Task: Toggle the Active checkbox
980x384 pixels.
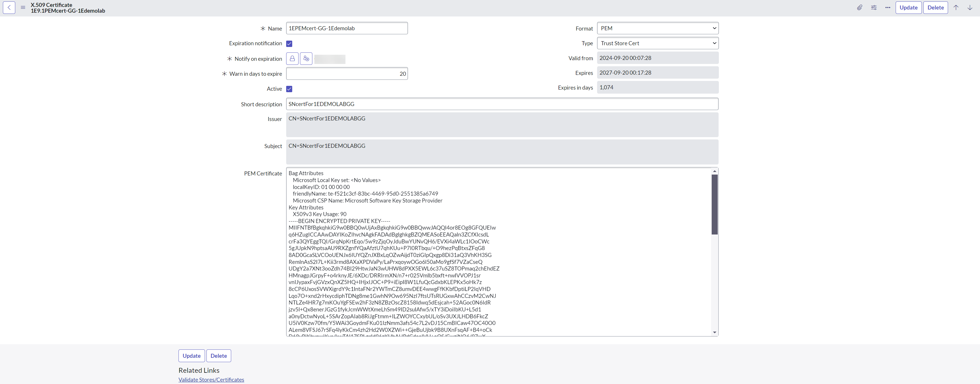Action: (x=289, y=89)
